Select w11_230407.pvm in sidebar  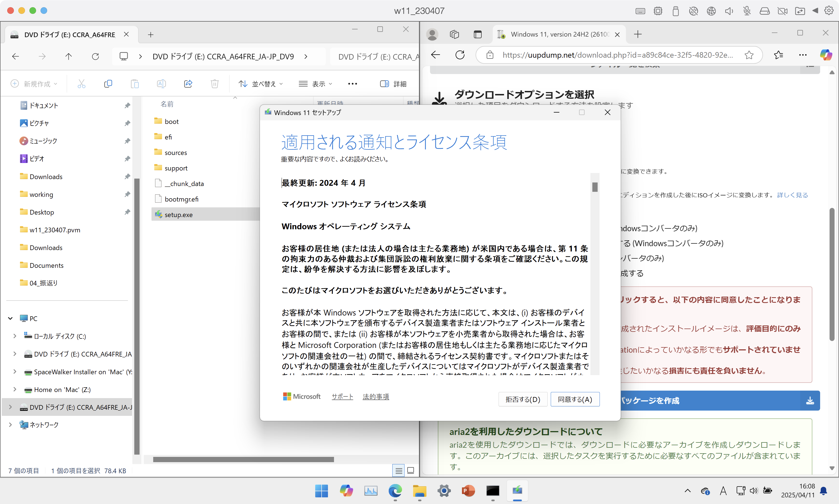coord(55,230)
